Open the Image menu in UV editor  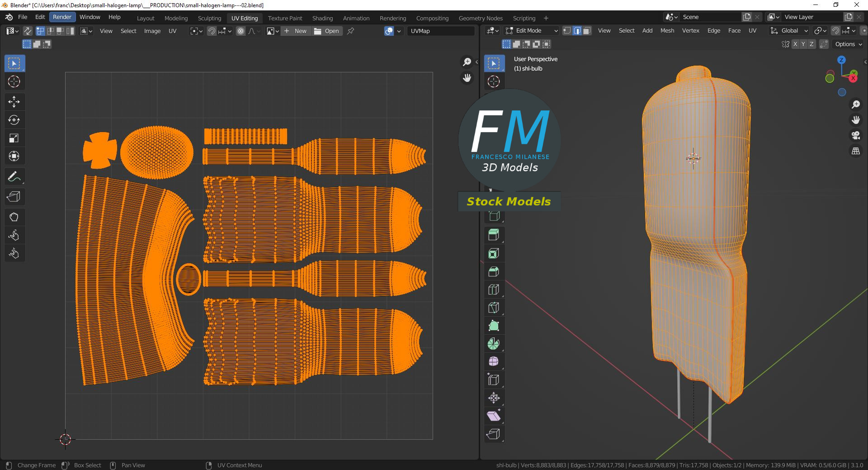[x=152, y=31]
